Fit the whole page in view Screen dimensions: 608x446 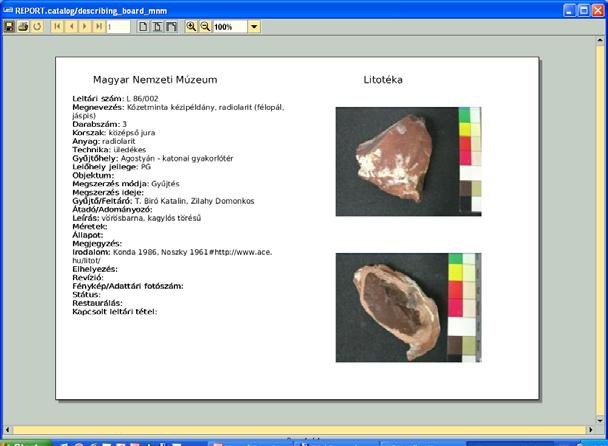157,27
